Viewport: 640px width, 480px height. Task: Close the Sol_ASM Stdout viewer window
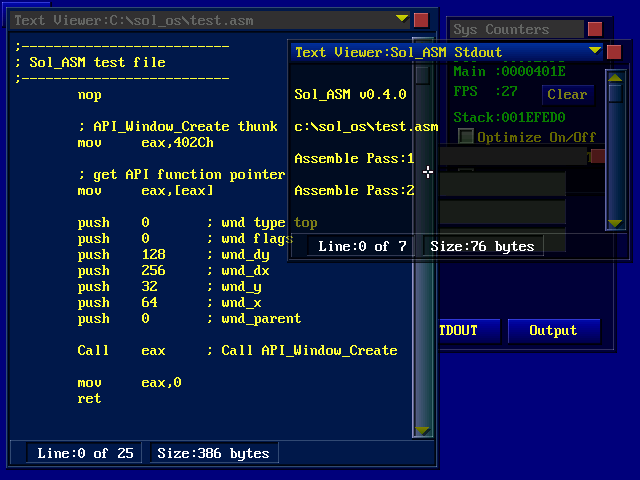(614, 52)
